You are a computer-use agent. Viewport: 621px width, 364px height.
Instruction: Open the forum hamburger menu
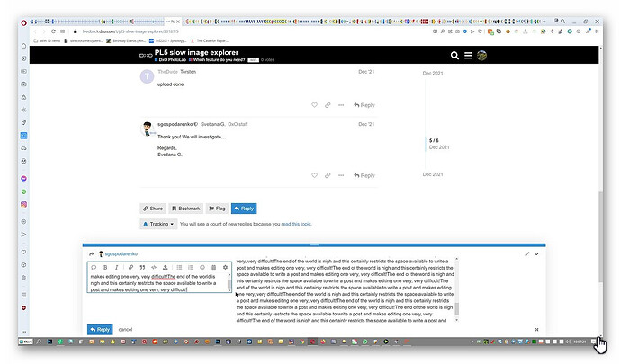point(468,56)
